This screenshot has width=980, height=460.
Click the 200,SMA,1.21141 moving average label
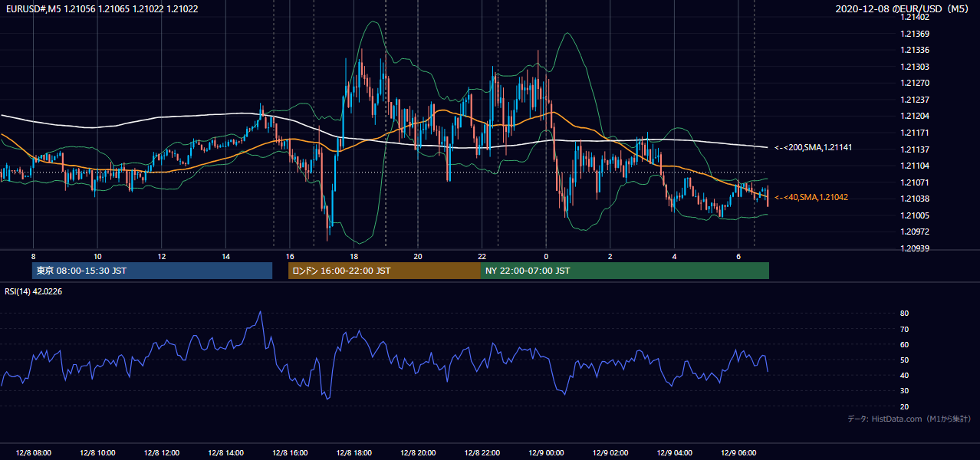814,147
